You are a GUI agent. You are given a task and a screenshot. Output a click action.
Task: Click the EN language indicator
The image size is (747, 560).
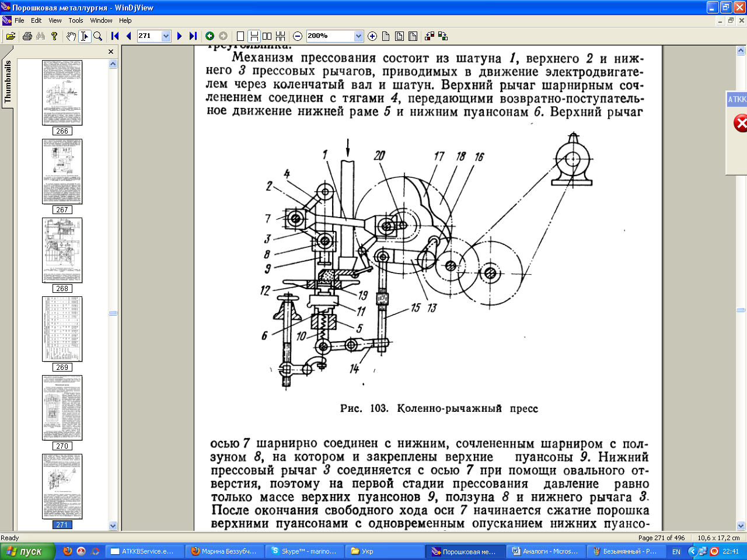point(676,552)
